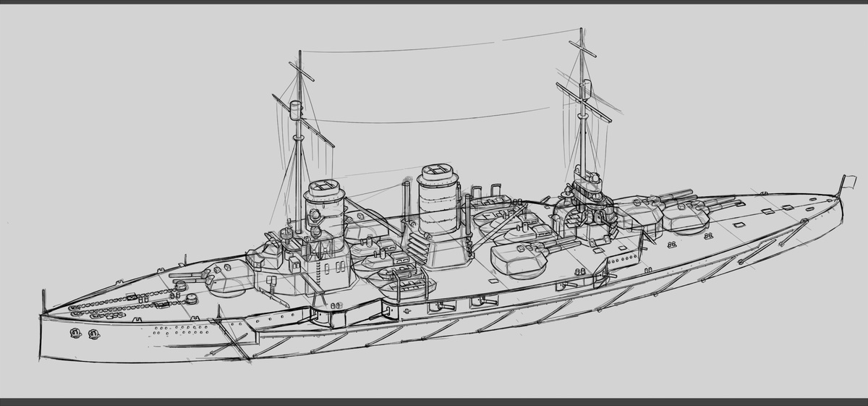
Task: Click the forward funnel top on the ship
Action: pos(325,190)
